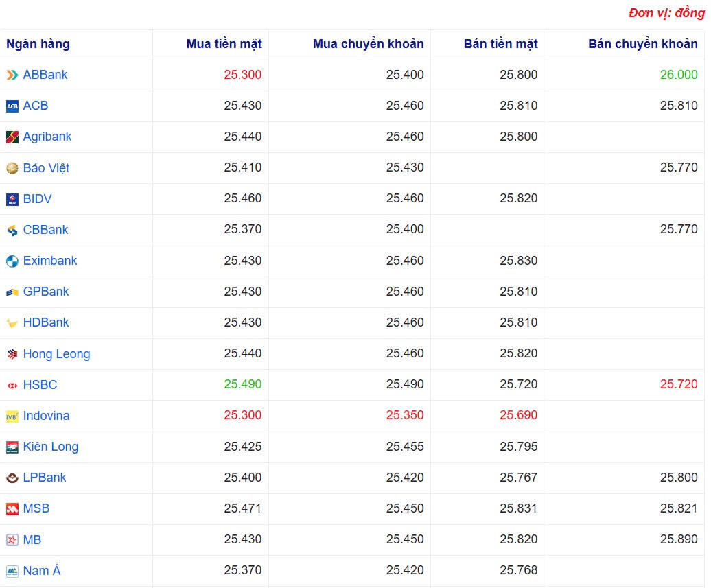The image size is (711, 588).
Task: Select ABBank's green 26.000 sell rate
Action: click(x=679, y=75)
